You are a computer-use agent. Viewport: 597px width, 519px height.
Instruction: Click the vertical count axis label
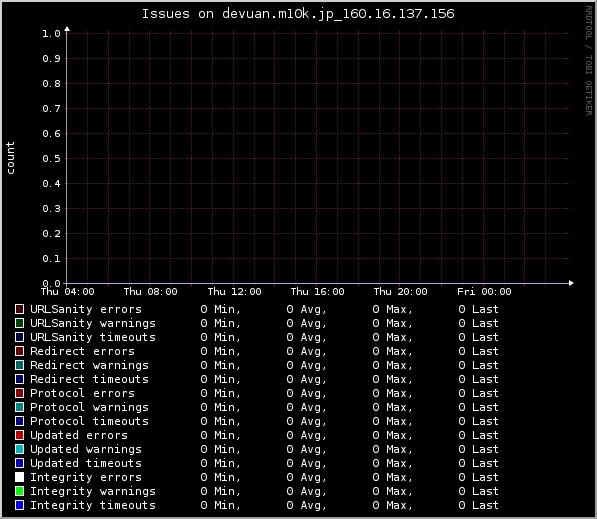click(x=10, y=158)
